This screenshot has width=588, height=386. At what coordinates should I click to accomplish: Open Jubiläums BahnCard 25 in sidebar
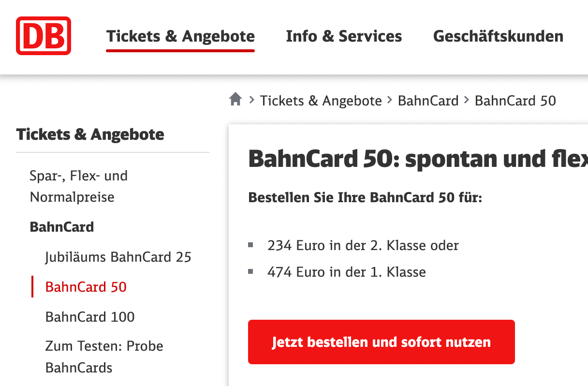click(118, 257)
